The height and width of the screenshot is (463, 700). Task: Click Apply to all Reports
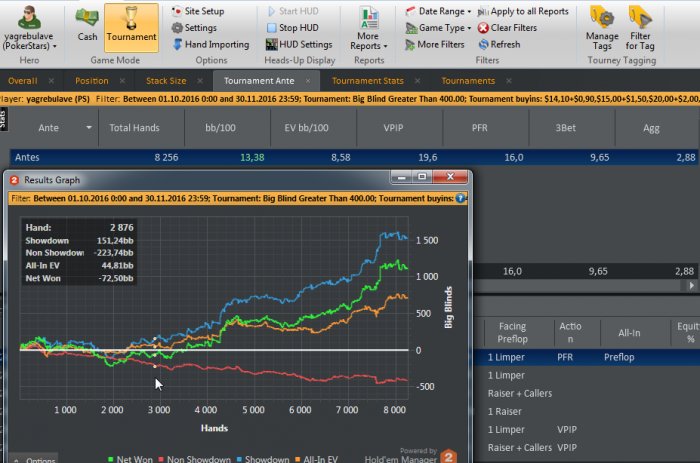[x=523, y=11]
